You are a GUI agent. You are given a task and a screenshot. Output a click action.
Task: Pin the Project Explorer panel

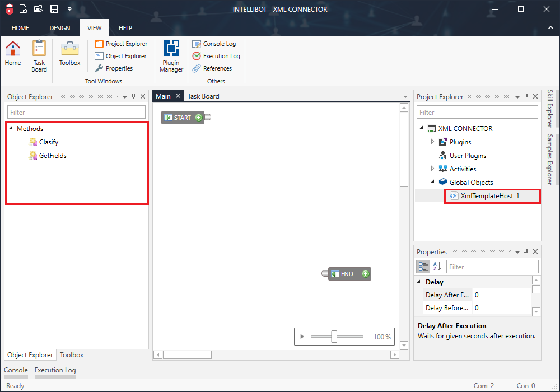[x=526, y=96]
